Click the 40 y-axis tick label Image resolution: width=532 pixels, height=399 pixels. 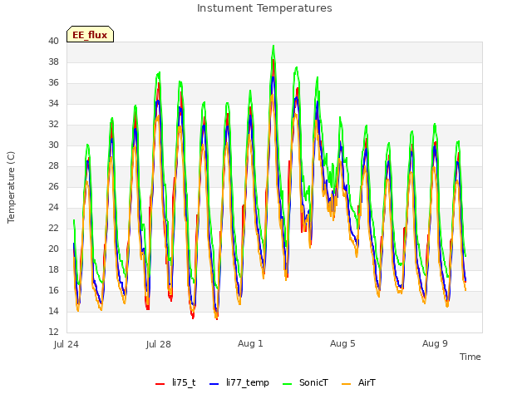coord(53,41)
